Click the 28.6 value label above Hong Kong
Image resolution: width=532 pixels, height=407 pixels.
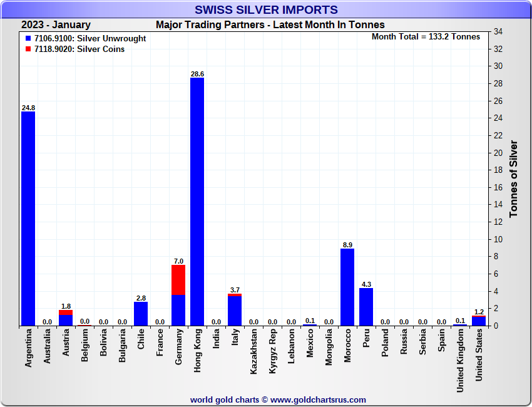point(197,74)
